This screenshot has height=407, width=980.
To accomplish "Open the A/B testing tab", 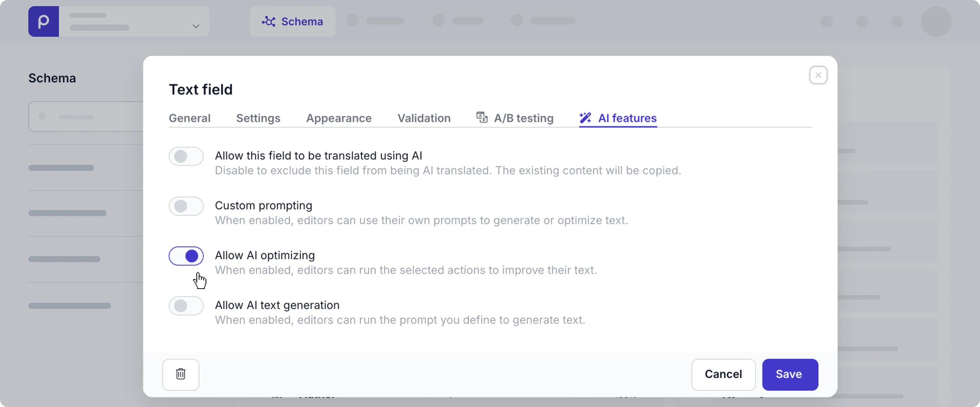I will point(514,118).
